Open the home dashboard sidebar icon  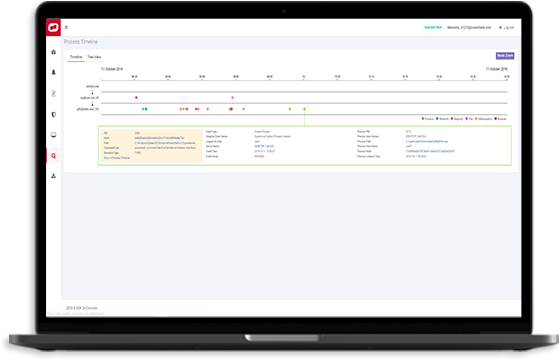tap(54, 52)
